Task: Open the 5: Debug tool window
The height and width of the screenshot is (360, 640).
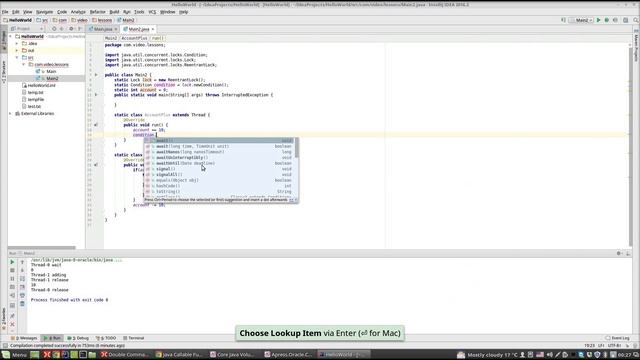Action: tap(78, 338)
